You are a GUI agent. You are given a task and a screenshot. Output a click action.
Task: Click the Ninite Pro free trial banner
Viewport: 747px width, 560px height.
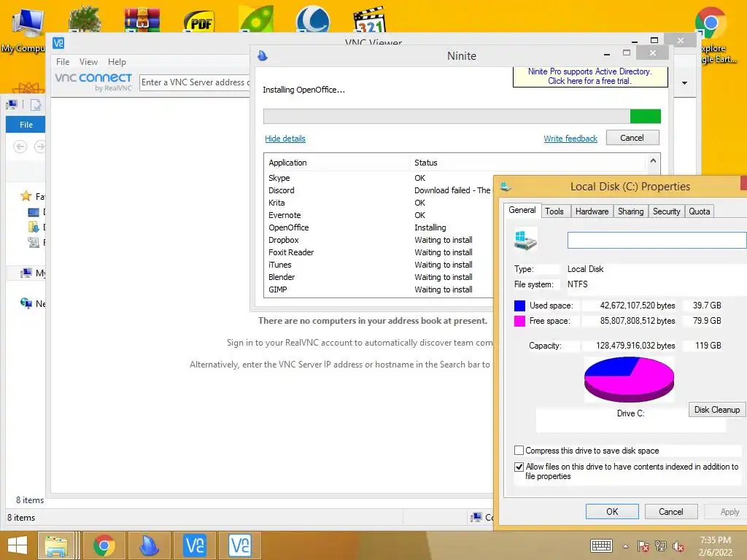point(589,76)
